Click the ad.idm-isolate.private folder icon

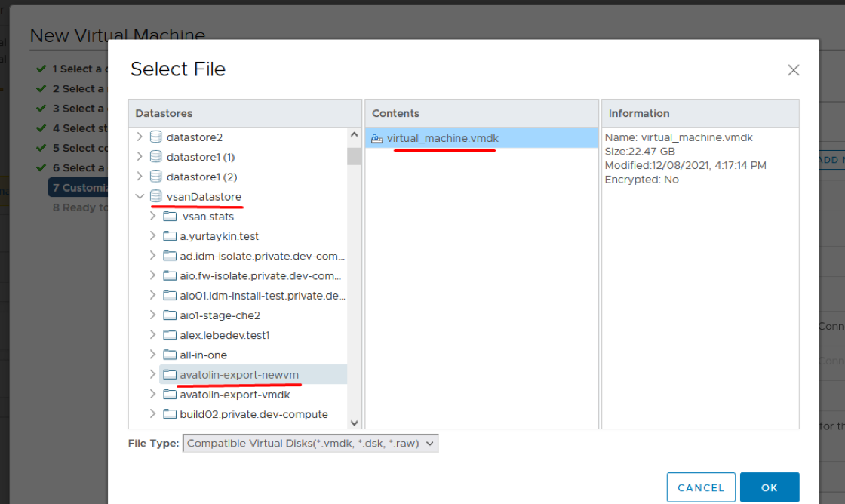coord(170,256)
